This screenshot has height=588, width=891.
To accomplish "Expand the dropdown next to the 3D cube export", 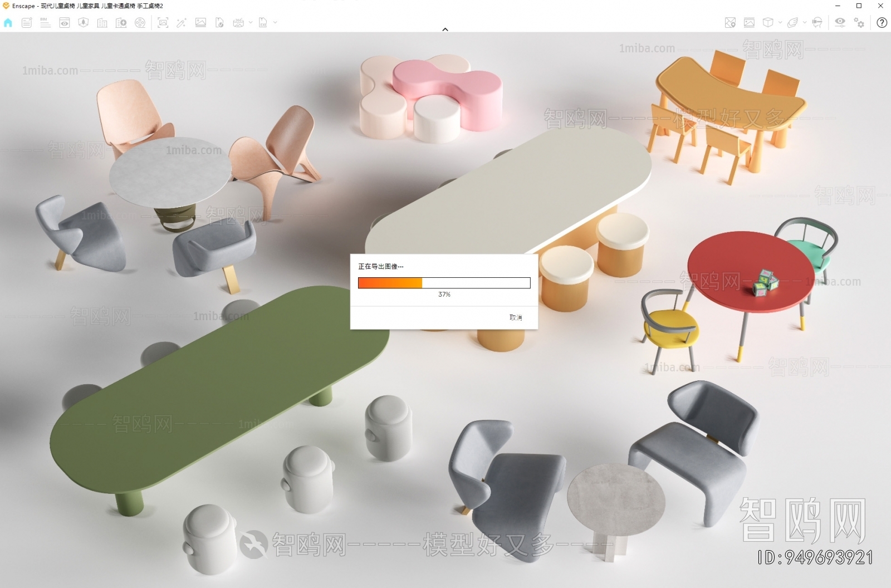I will pyautogui.click(x=780, y=23).
